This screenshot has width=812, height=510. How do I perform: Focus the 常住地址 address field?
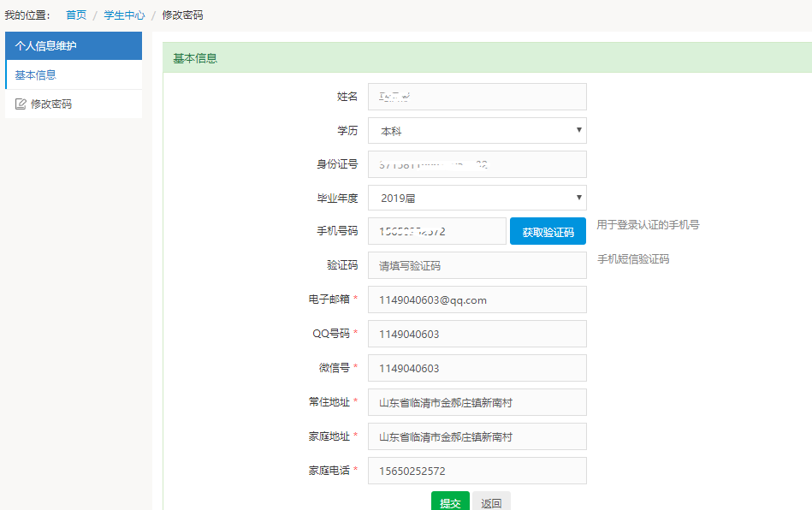(x=477, y=402)
